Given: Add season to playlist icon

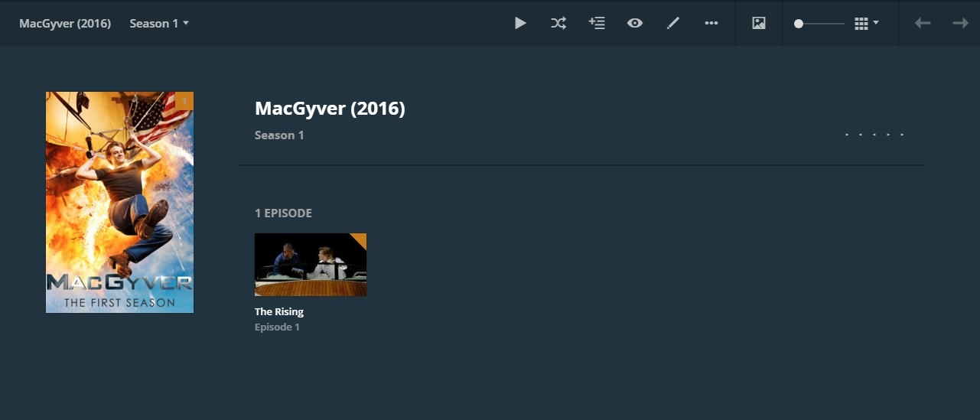Looking at the screenshot, I should [597, 23].
